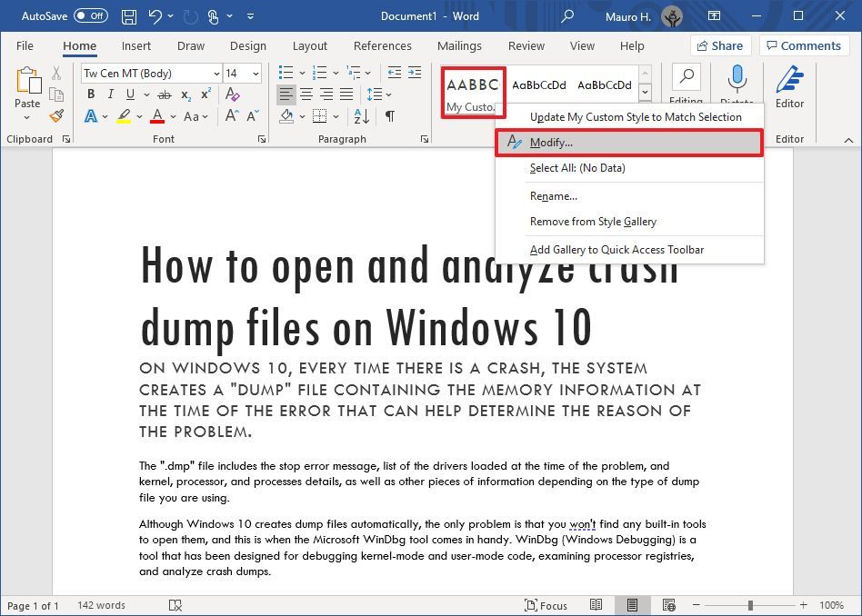862x616 pixels.
Task: Click the Share button
Action: click(719, 45)
